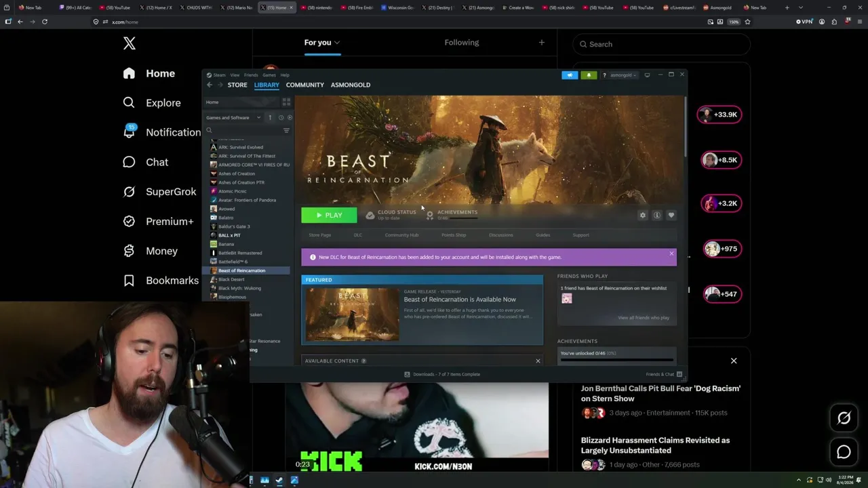Toggle ready-to-play filter in library sidebar
This screenshot has width=868, height=488.
[x=290, y=118]
